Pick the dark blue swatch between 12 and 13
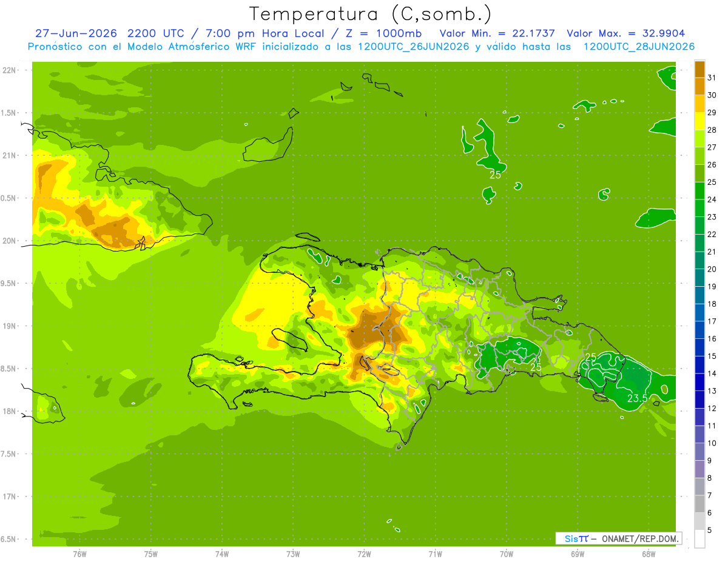This screenshot has width=728, height=562. (699, 399)
